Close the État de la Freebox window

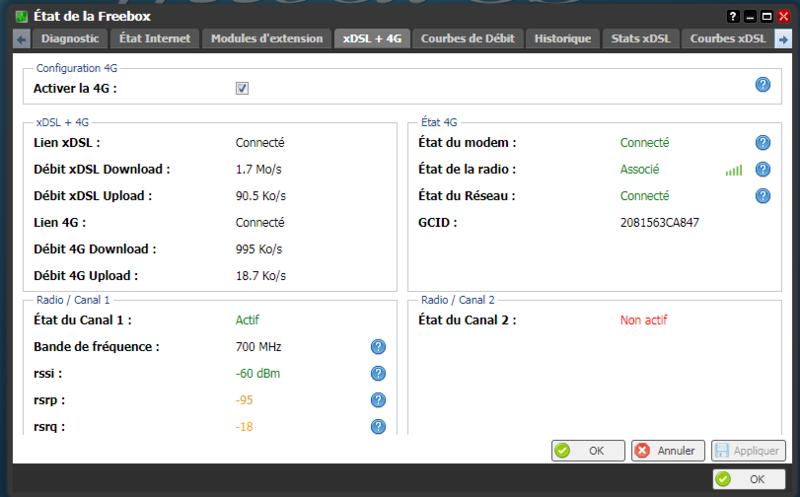click(x=784, y=17)
